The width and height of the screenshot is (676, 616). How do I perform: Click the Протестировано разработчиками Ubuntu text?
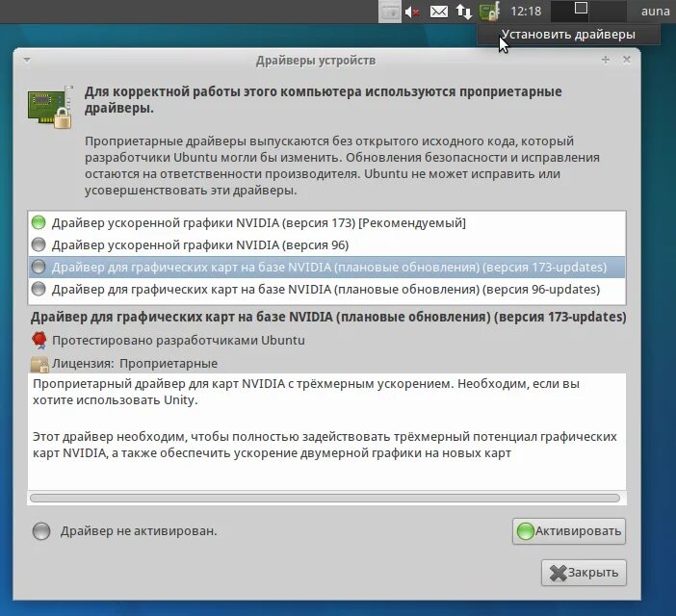coord(178,341)
